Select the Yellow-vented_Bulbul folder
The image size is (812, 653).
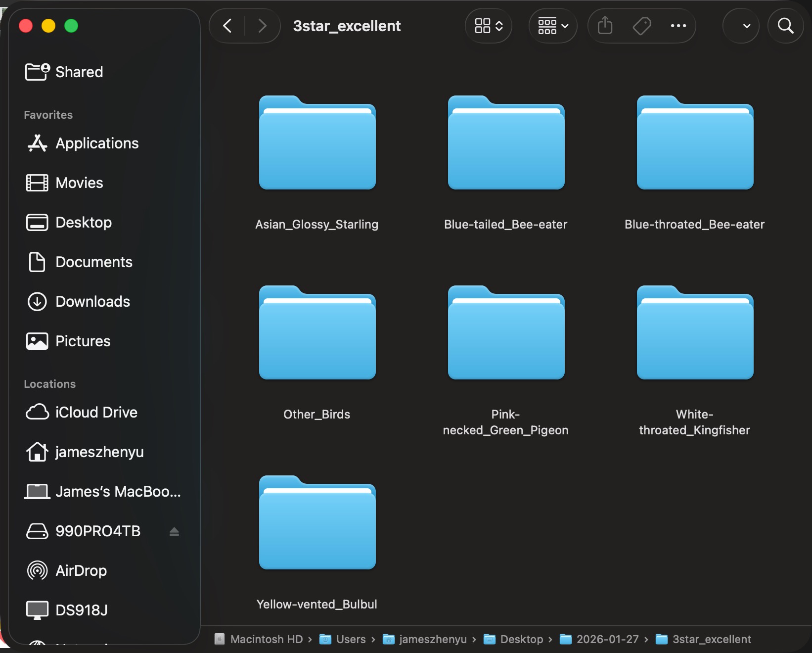tap(317, 523)
